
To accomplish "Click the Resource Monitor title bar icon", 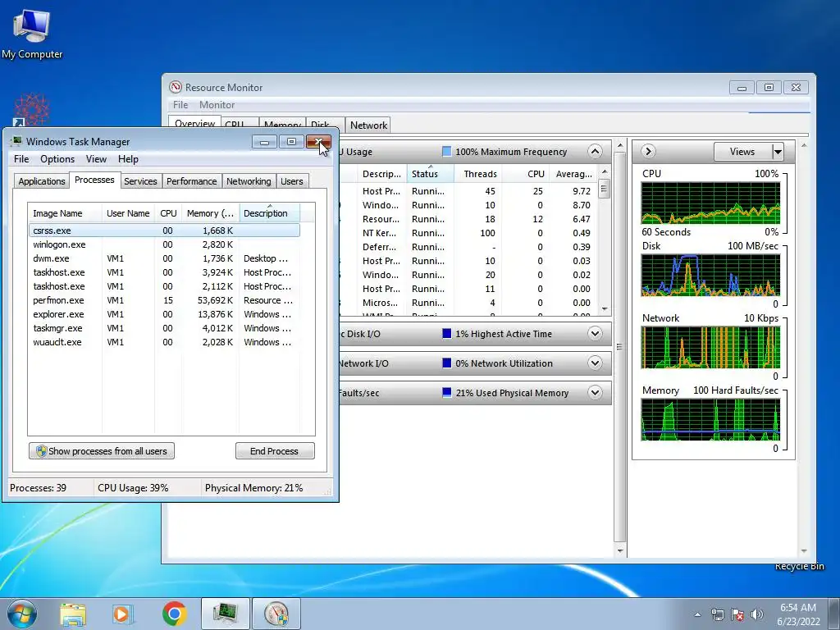I will [x=176, y=87].
